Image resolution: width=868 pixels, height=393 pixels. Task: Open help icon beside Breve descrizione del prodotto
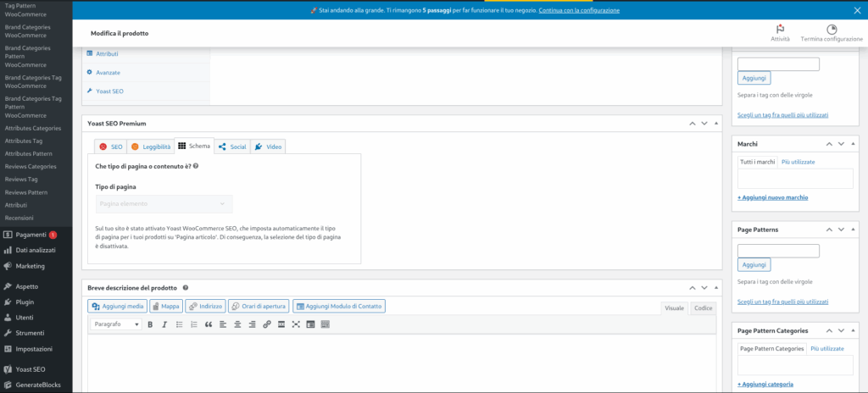186,288
